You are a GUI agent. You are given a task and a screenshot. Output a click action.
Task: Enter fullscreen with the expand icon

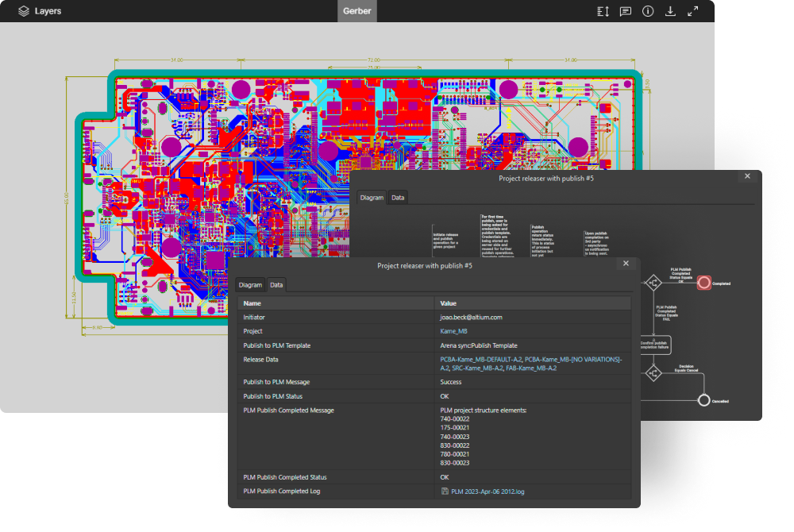692,11
